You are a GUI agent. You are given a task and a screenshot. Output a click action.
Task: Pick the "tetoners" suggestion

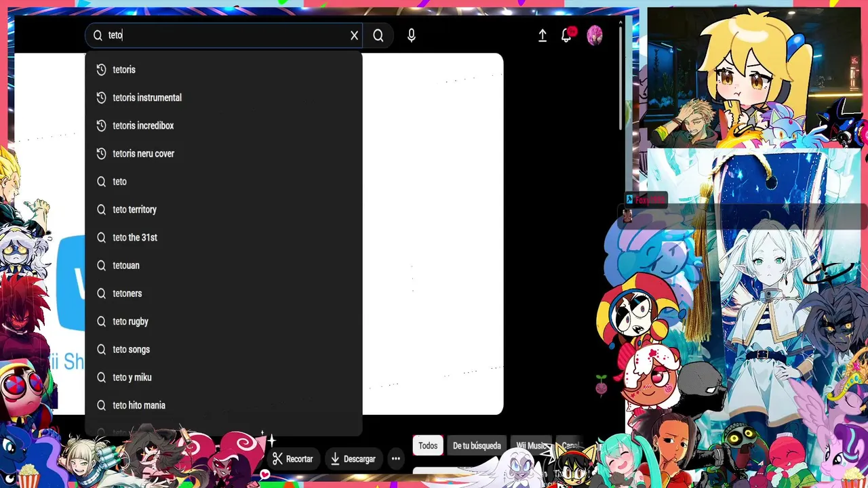pyautogui.click(x=224, y=293)
